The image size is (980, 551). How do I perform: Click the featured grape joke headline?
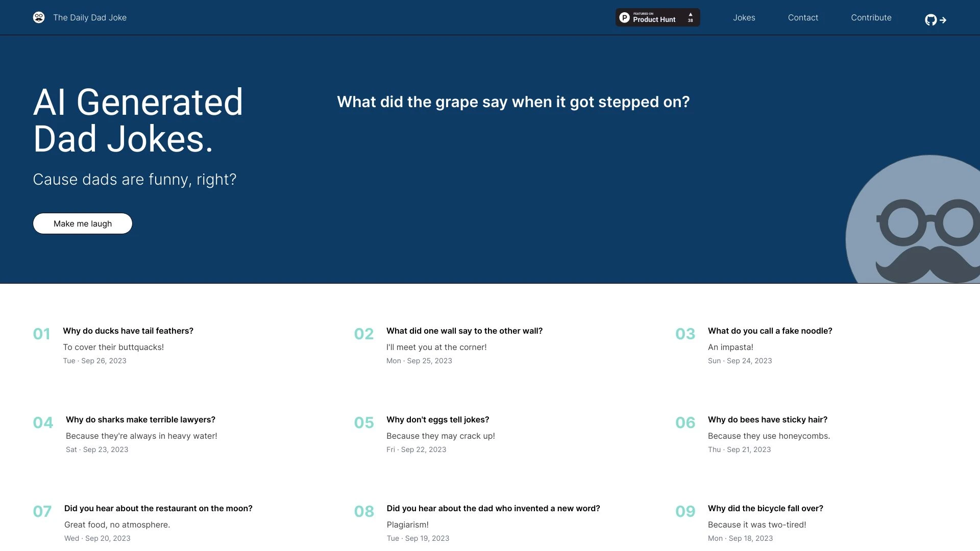[x=512, y=102]
